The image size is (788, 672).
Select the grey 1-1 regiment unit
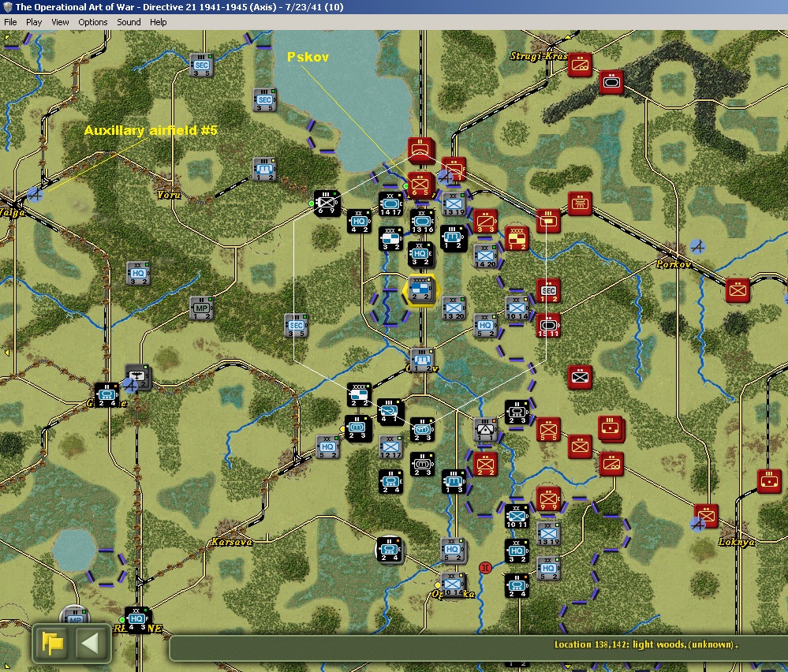(485, 430)
